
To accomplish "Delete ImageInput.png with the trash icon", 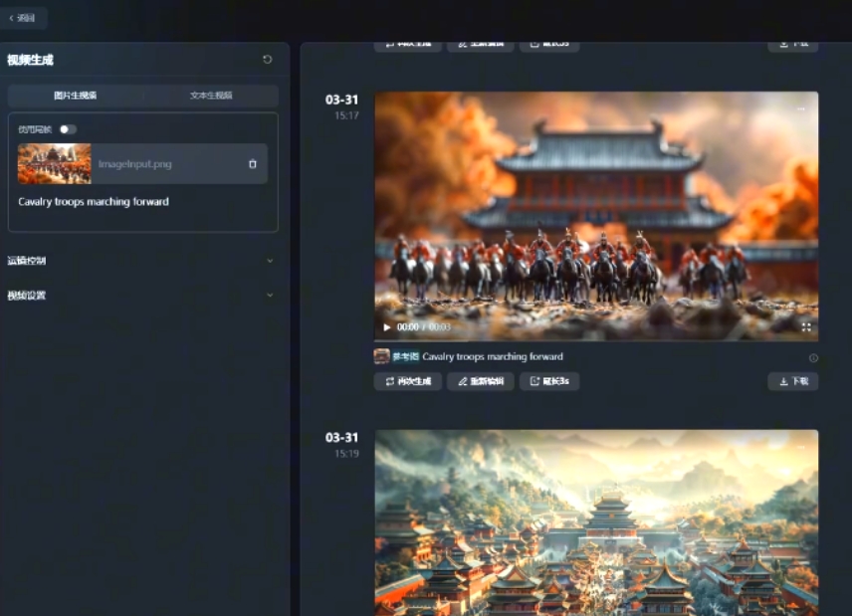I will 253,163.
